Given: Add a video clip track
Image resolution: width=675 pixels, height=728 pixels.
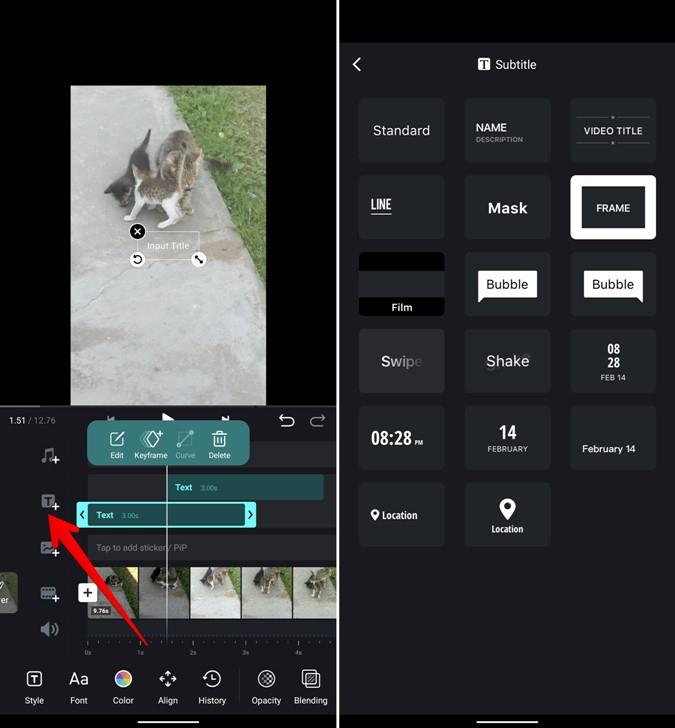Looking at the screenshot, I should tap(50, 594).
